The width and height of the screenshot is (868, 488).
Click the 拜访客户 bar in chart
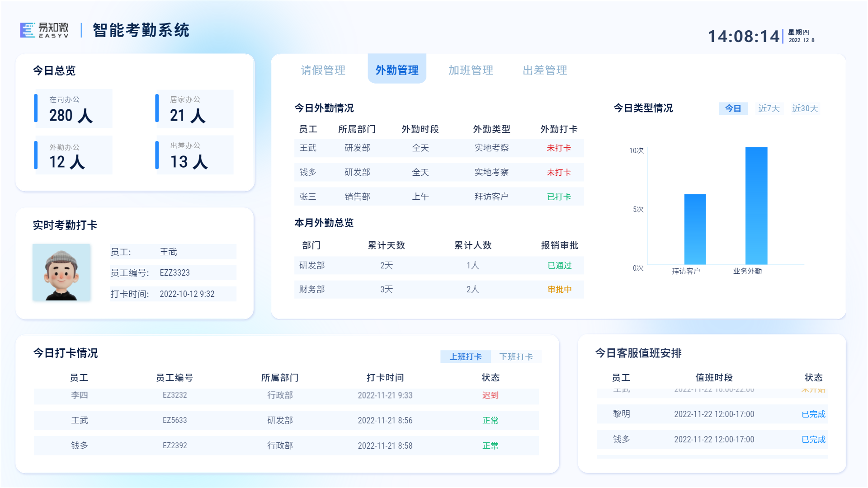click(695, 229)
